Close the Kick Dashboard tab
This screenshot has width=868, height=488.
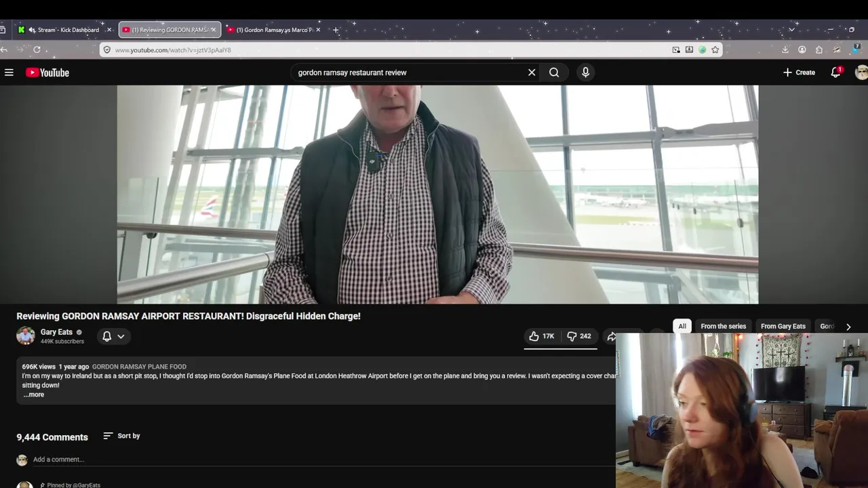tap(110, 30)
